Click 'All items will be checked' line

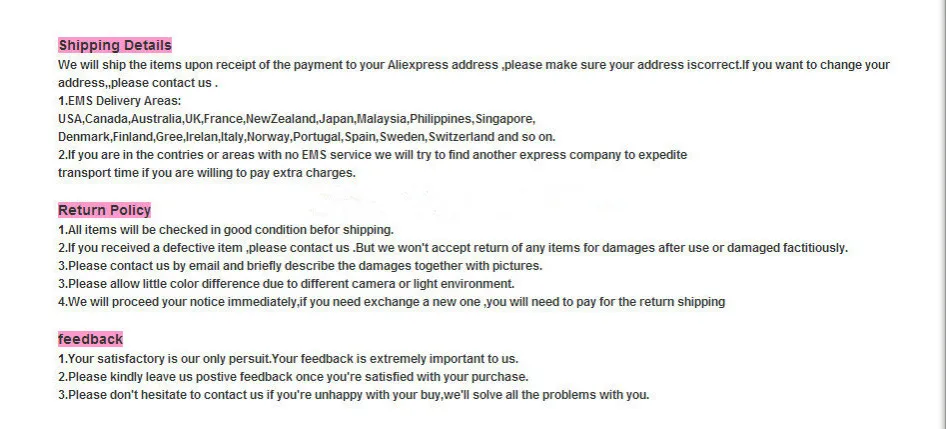click(x=226, y=230)
